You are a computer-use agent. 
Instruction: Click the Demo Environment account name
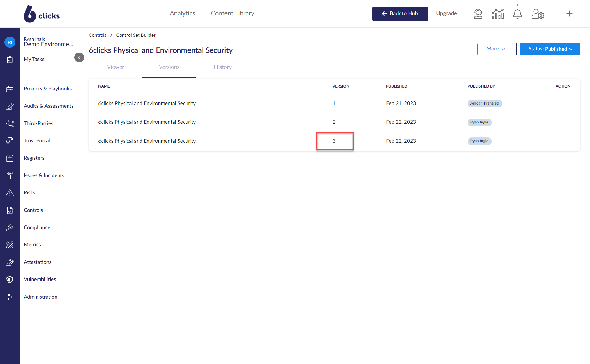(49, 44)
